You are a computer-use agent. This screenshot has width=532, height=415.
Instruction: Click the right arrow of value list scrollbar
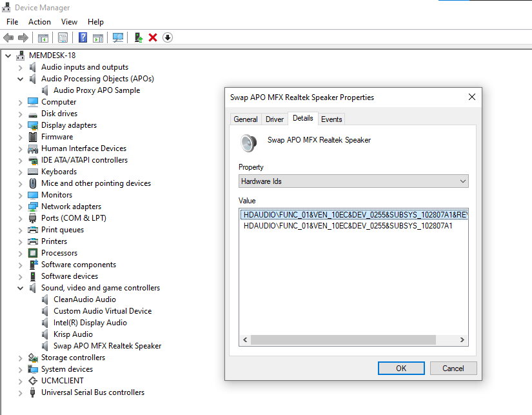tap(463, 340)
